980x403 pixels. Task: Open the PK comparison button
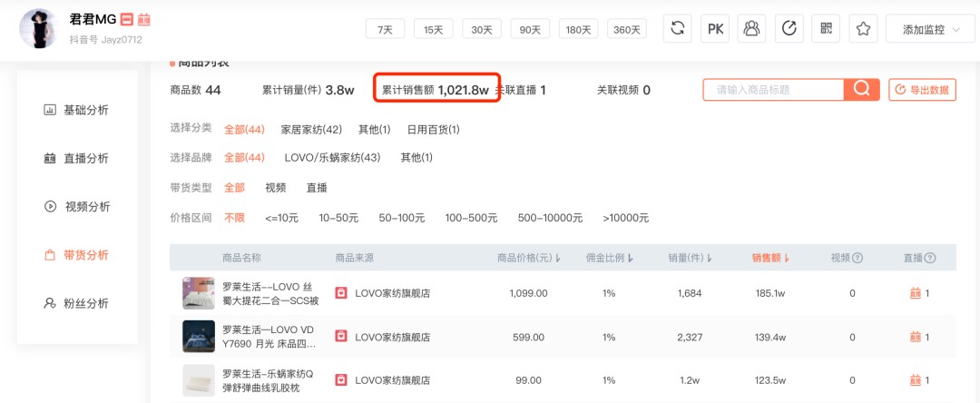pyautogui.click(x=715, y=29)
